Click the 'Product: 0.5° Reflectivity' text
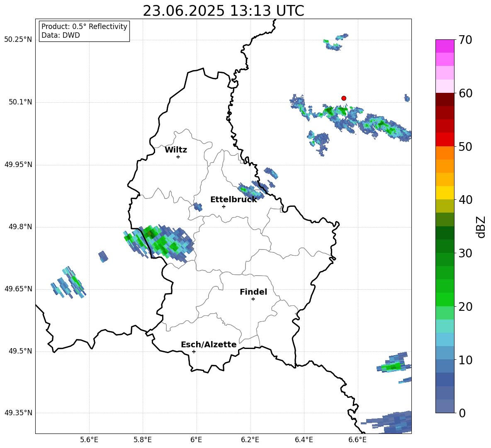 point(84,27)
